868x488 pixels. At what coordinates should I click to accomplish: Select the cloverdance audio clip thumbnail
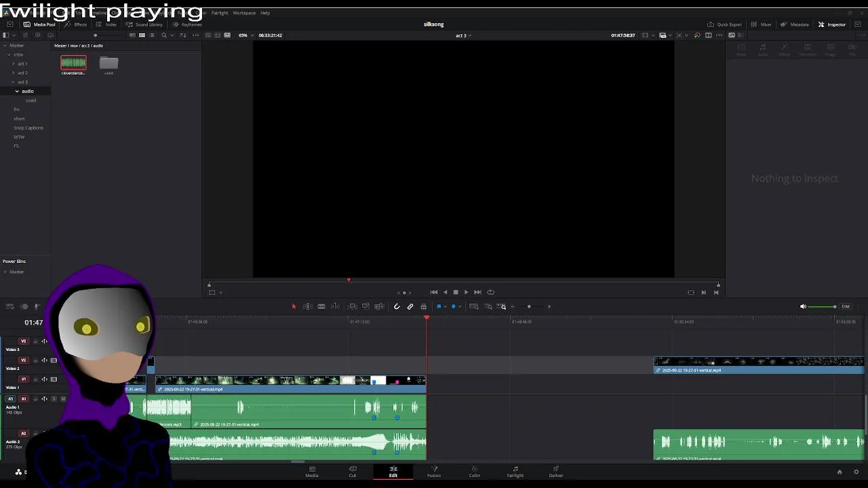point(73,64)
